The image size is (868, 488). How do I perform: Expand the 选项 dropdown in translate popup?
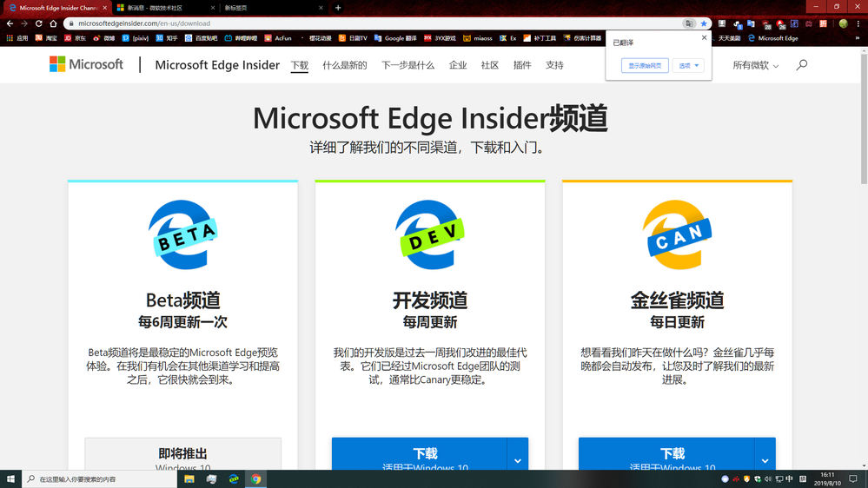coord(689,65)
